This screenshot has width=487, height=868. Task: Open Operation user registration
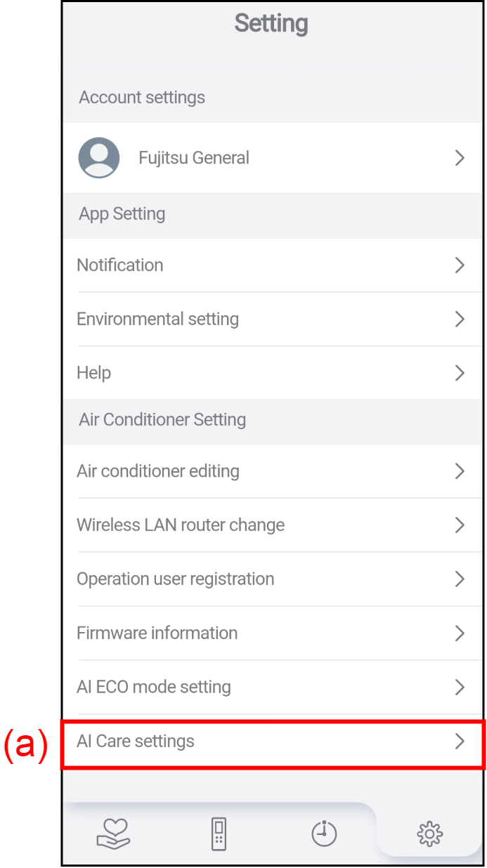coord(176,579)
